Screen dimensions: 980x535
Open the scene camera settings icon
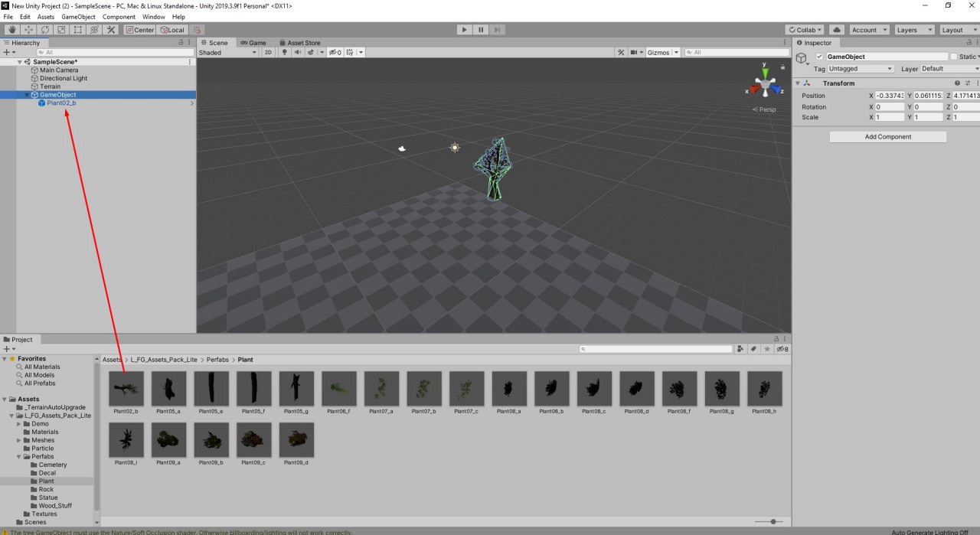click(x=635, y=53)
